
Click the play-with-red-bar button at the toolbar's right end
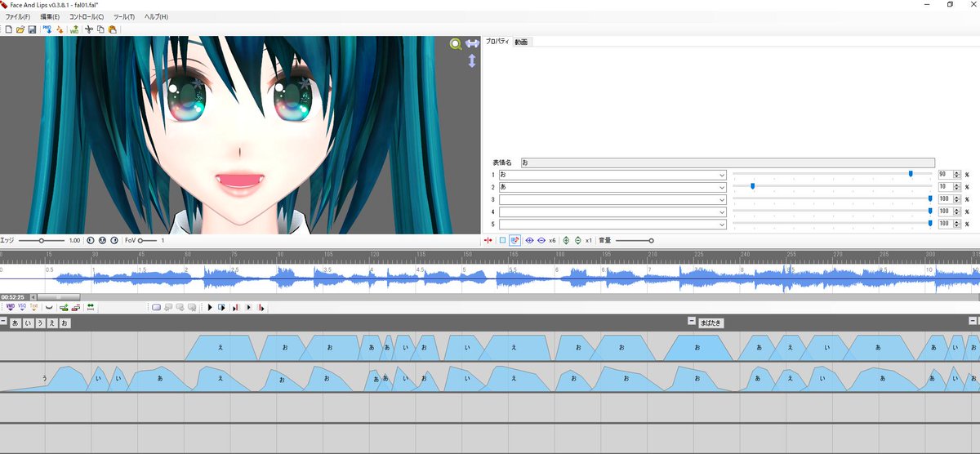[261, 308]
